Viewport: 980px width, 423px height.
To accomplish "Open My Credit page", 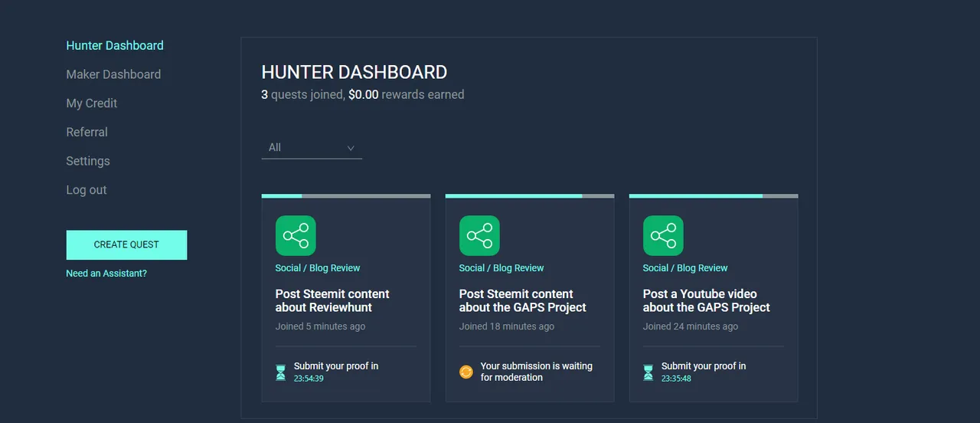I will [x=92, y=103].
